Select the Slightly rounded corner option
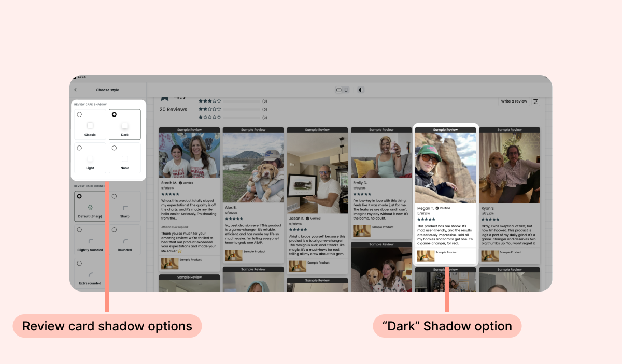 coord(90,239)
